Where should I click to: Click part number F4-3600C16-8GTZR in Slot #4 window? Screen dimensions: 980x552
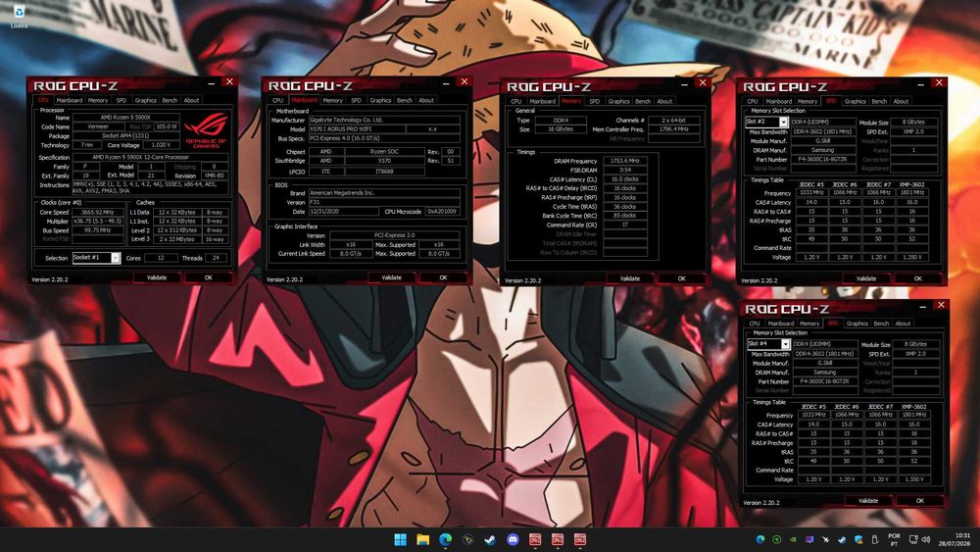827,381
